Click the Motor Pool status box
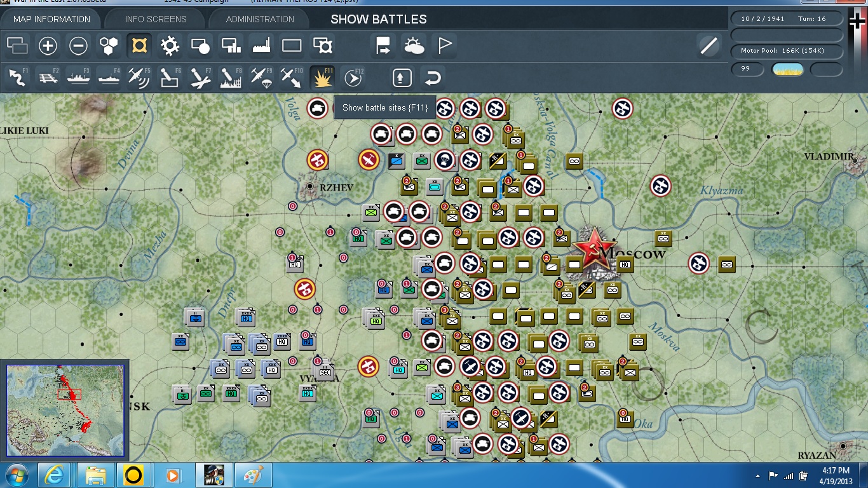 pos(787,50)
